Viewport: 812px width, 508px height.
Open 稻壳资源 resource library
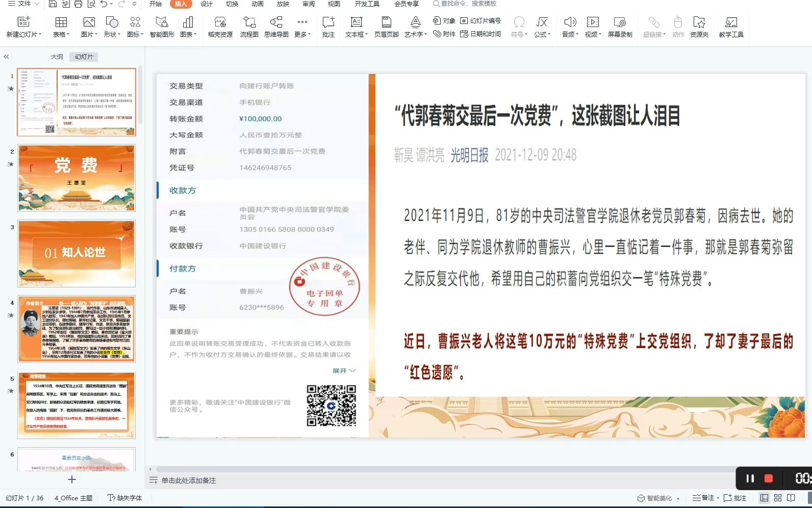(220, 27)
